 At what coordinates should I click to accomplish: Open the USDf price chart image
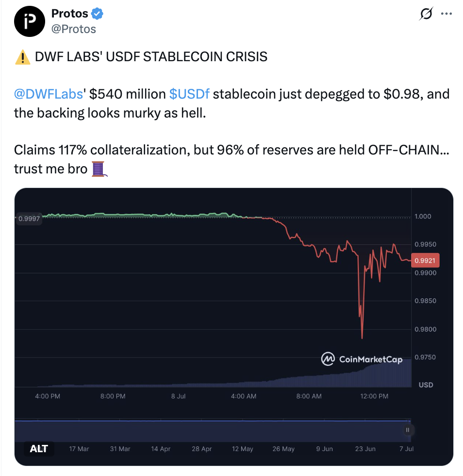234,326
